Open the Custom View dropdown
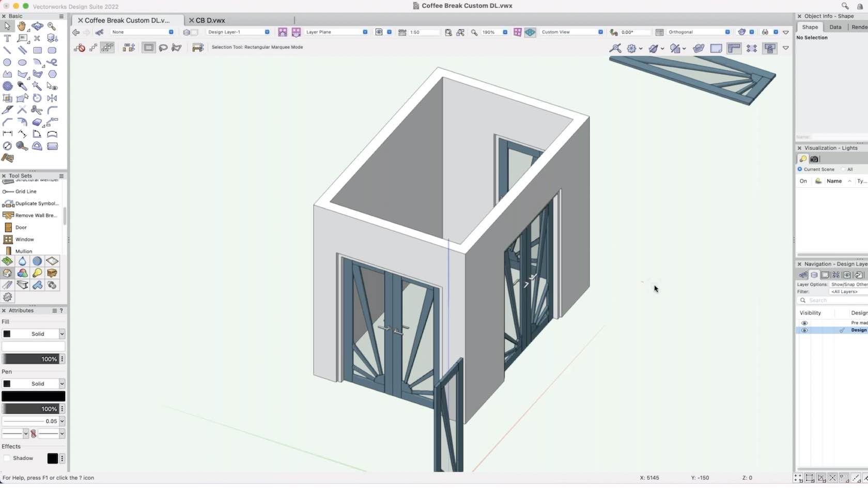The image size is (868, 488). [x=600, y=32]
